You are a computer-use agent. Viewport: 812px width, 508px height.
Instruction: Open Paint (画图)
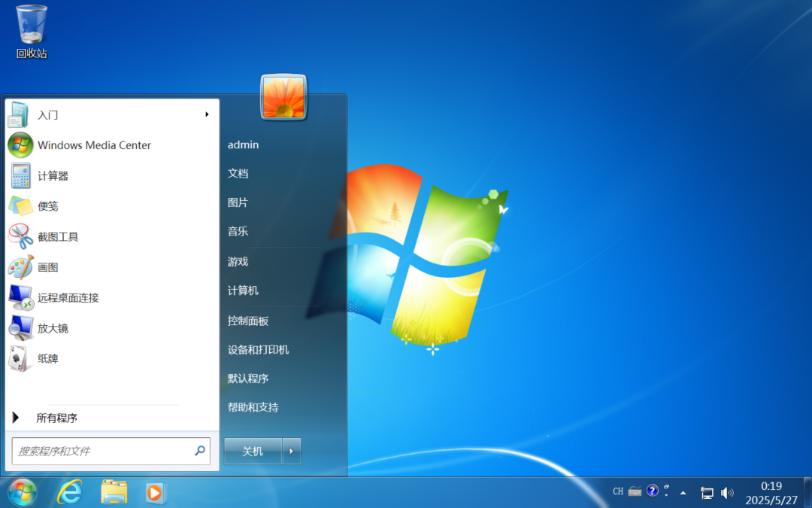49,267
